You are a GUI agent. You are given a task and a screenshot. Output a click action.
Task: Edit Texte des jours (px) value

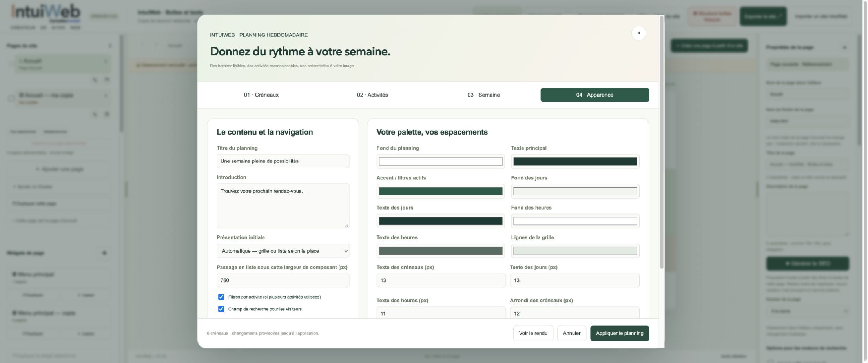point(574,281)
